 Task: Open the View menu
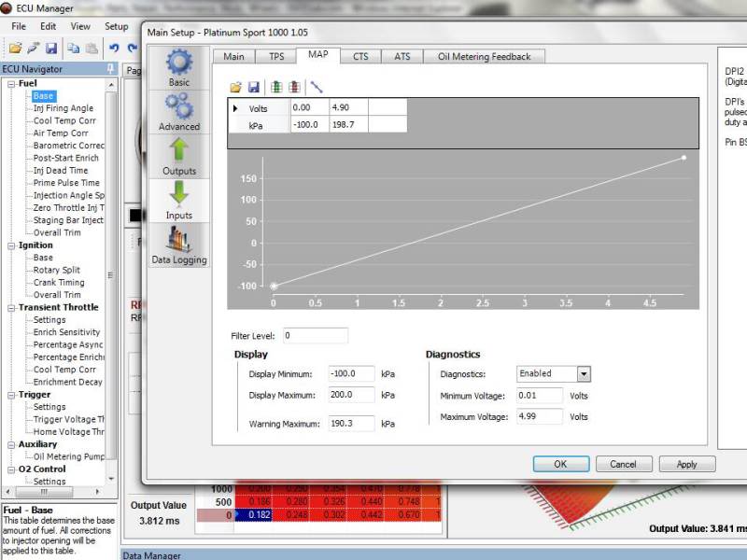click(80, 27)
